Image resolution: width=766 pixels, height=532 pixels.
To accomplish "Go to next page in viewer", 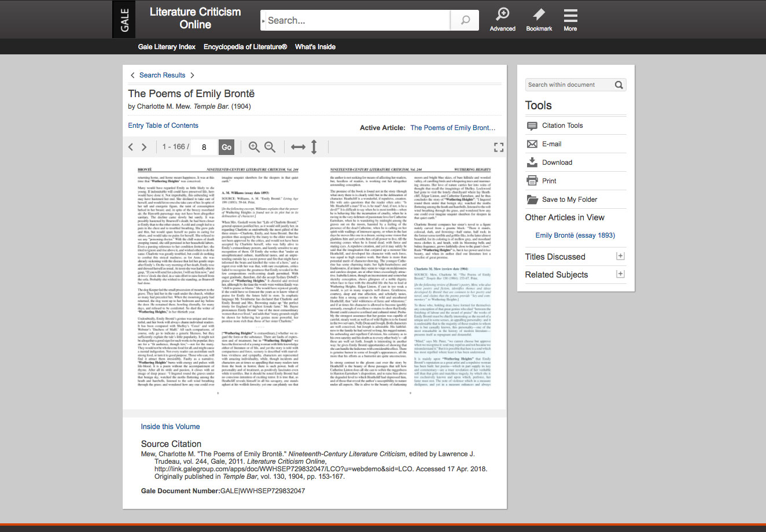I will coord(144,147).
